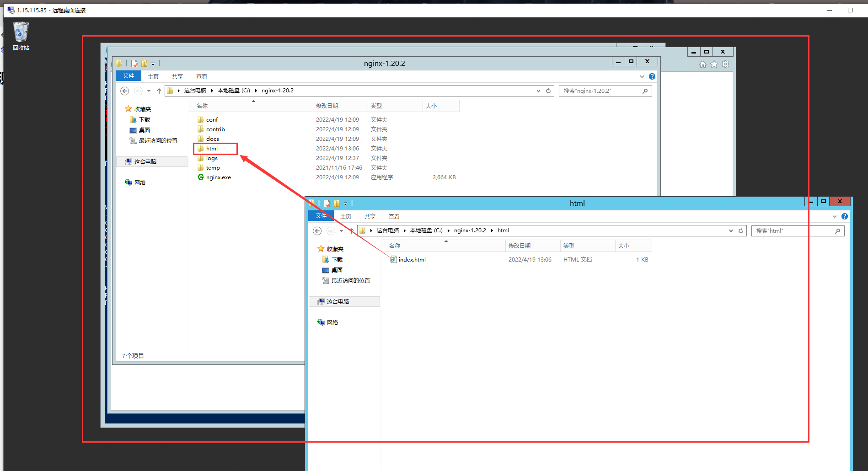
Task: Sort by 修改日期 column in html window
Action: tap(533, 246)
